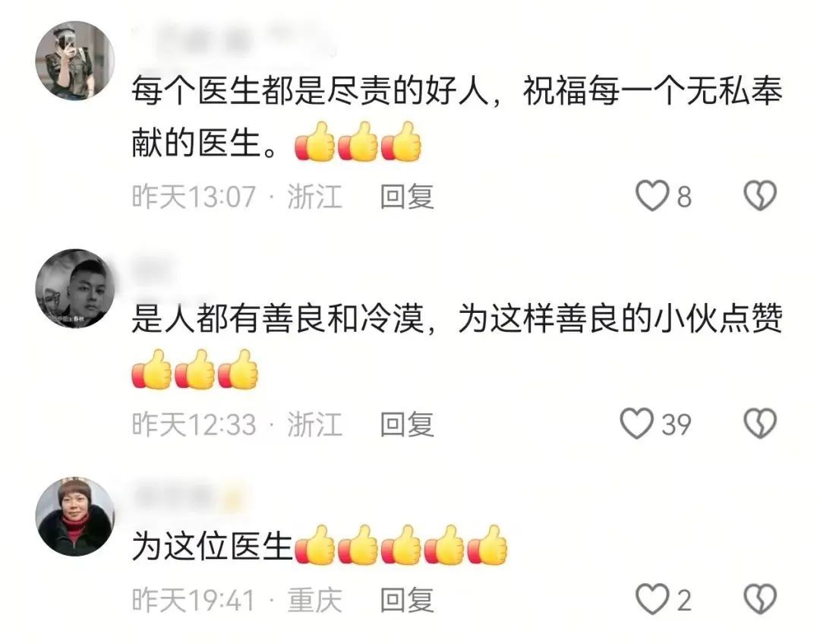Tap broken heart on the 12:33 comment

[760, 424]
